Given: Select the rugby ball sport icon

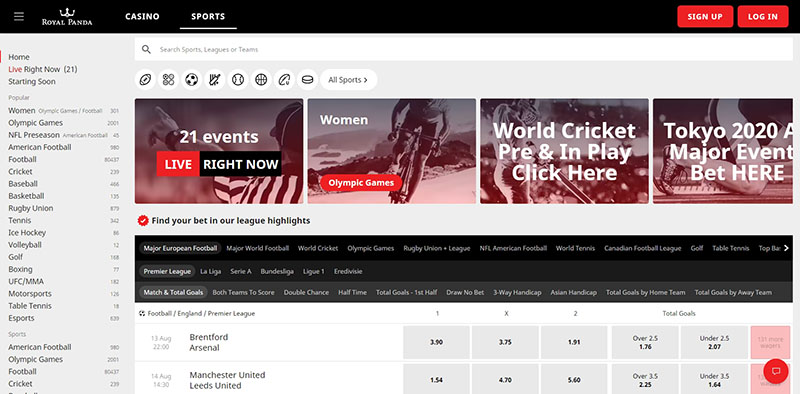Looking at the screenshot, I should (284, 80).
